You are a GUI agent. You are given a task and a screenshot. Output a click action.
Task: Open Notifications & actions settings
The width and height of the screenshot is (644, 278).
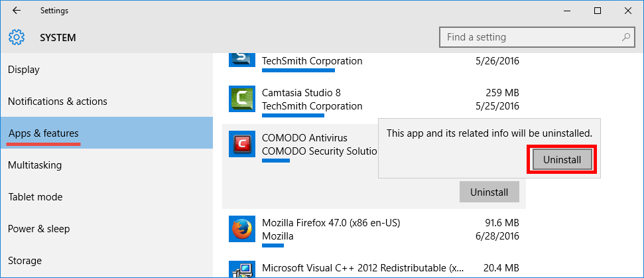pyautogui.click(x=58, y=102)
